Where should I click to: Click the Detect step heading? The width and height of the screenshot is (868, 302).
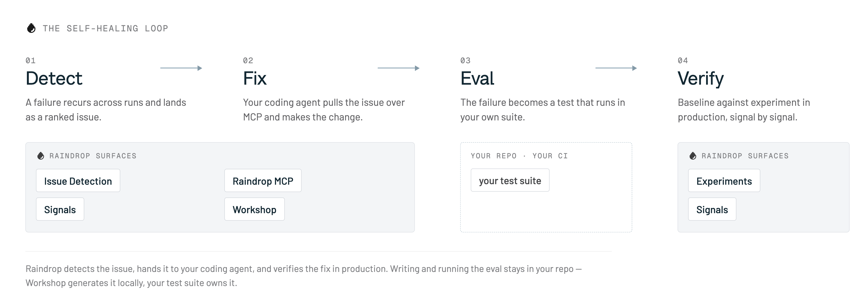[54, 79]
